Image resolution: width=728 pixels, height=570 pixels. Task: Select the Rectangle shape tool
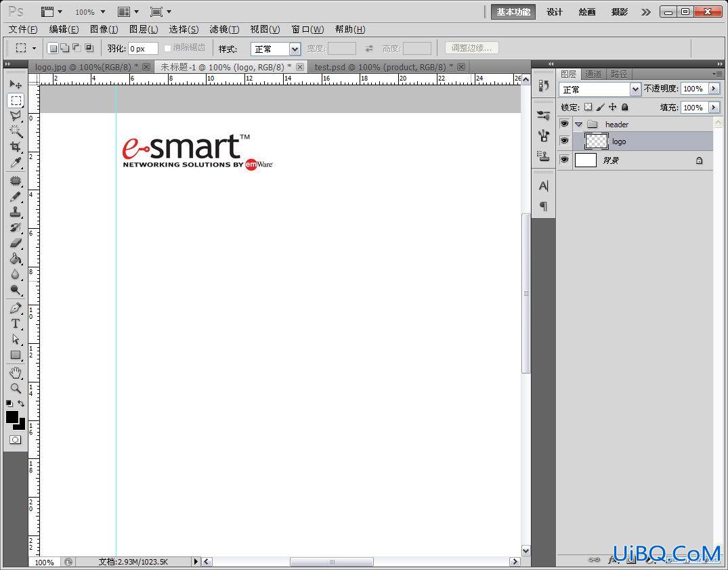pyautogui.click(x=16, y=355)
